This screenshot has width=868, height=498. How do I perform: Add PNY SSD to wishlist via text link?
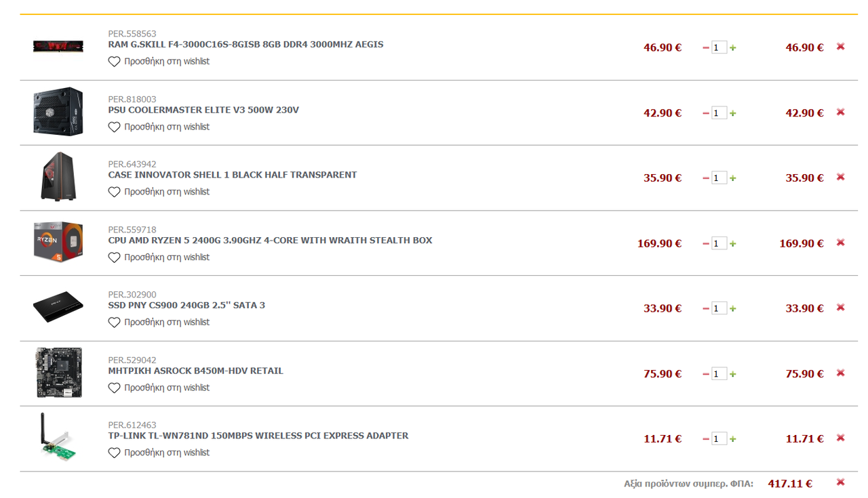coord(167,323)
